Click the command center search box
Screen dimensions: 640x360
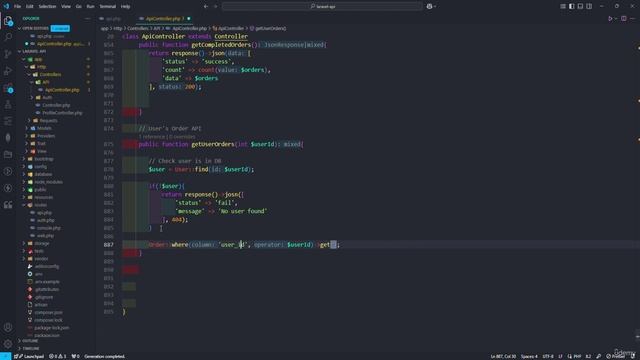[x=322, y=6]
